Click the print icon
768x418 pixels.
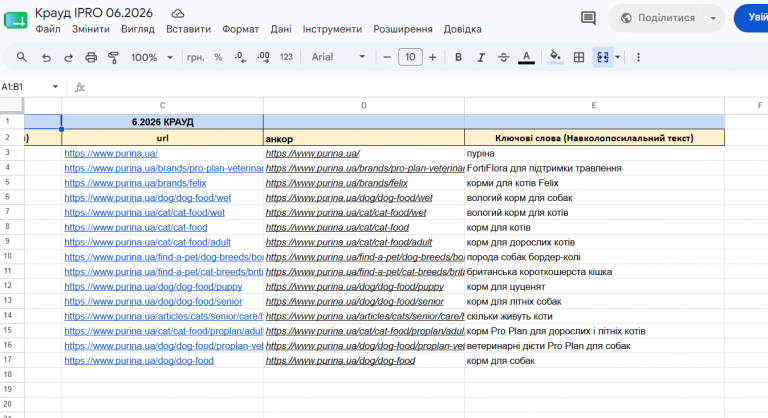coord(91,57)
